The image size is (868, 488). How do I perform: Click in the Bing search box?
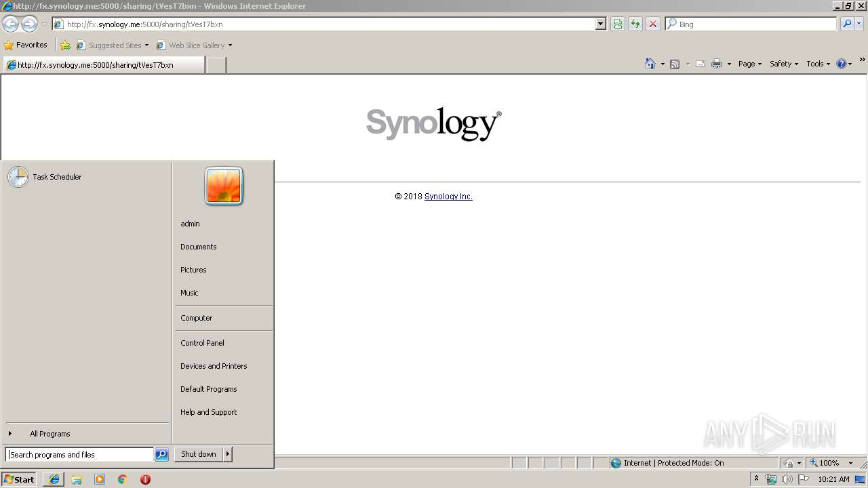pos(751,24)
